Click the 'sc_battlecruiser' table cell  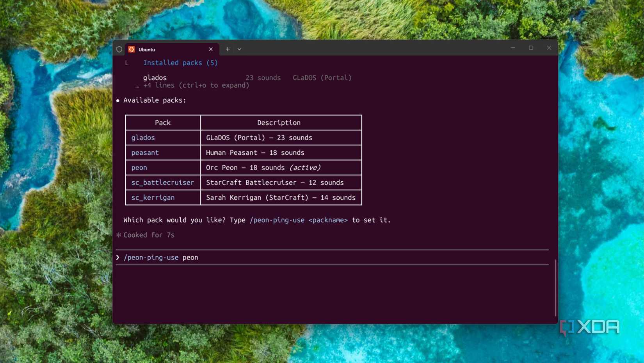163,182
